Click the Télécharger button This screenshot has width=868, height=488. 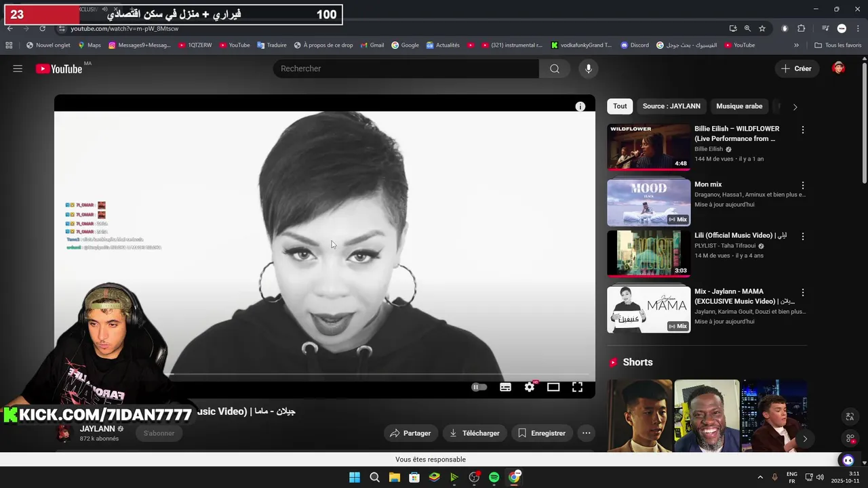[475, 433]
